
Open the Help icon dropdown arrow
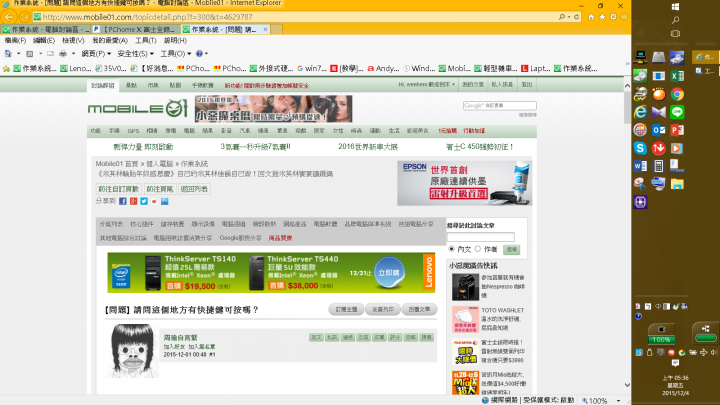click(207, 54)
